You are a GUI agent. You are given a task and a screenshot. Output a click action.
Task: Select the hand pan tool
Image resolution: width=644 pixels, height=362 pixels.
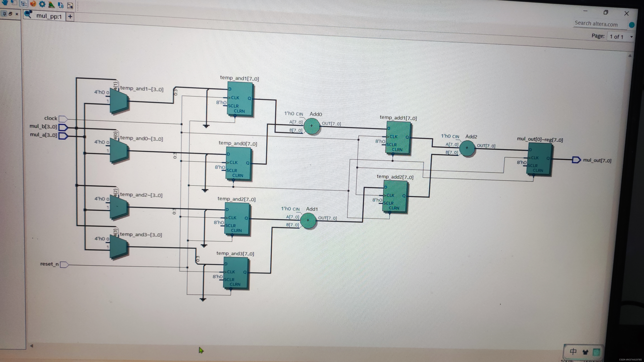pyautogui.click(x=5, y=3)
